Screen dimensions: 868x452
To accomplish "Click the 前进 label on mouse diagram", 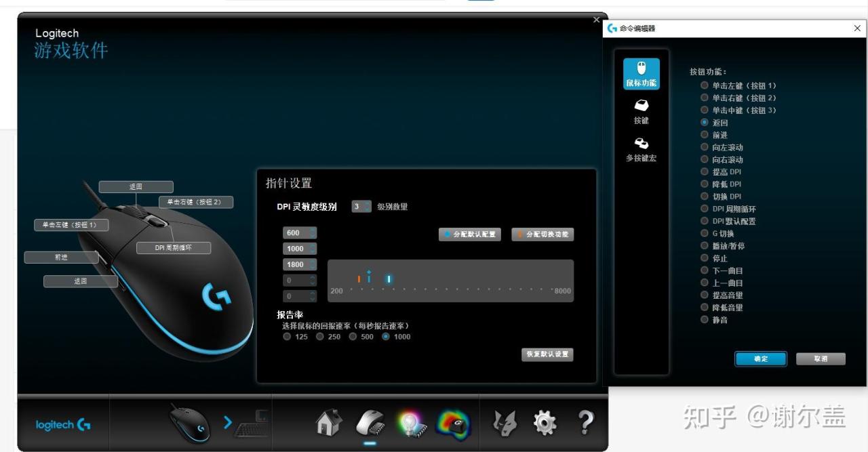I will point(61,258).
